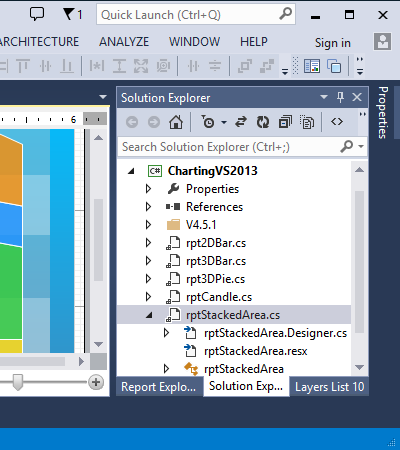Click the Collapse All icon
Screen dimensions: 400x450
click(285, 122)
